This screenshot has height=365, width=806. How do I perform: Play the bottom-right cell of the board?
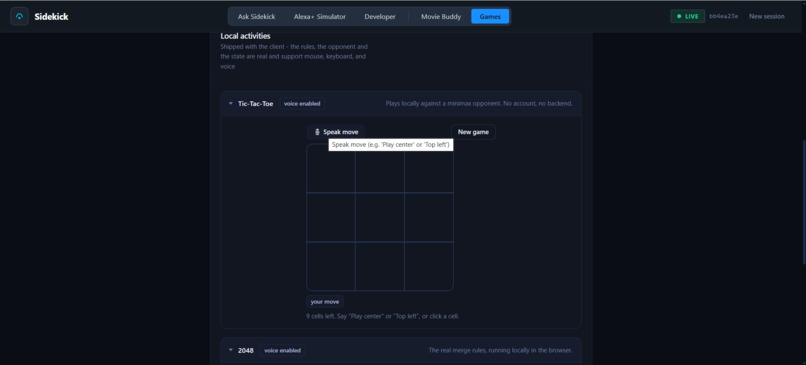pos(429,266)
